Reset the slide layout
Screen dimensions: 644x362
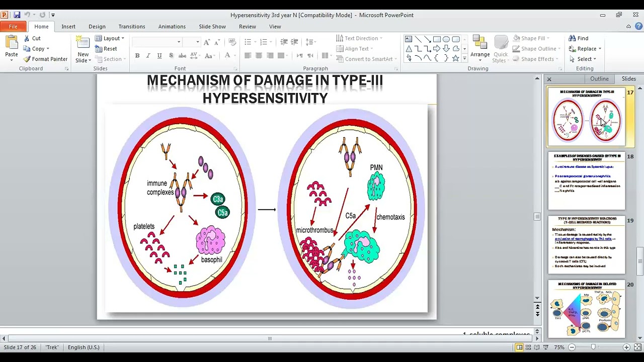click(x=106, y=49)
